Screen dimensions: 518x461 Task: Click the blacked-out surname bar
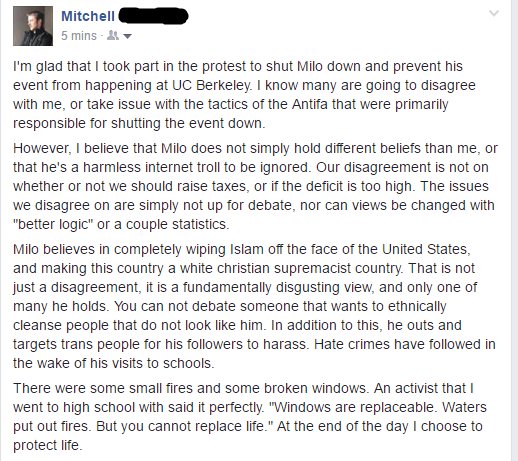(153, 16)
